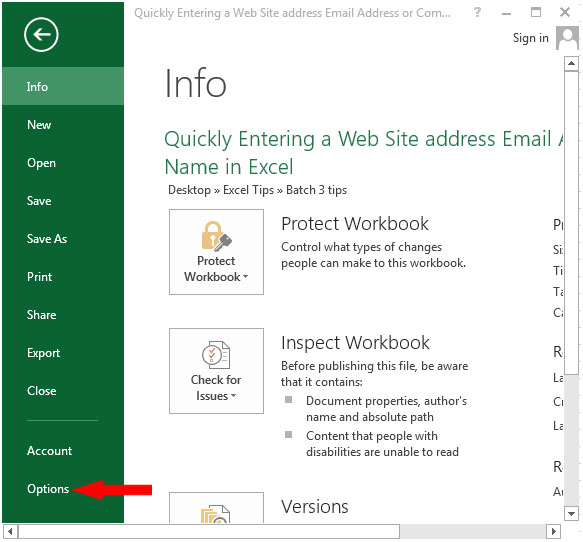
Task: Click the help question mark icon
Action: [477, 13]
